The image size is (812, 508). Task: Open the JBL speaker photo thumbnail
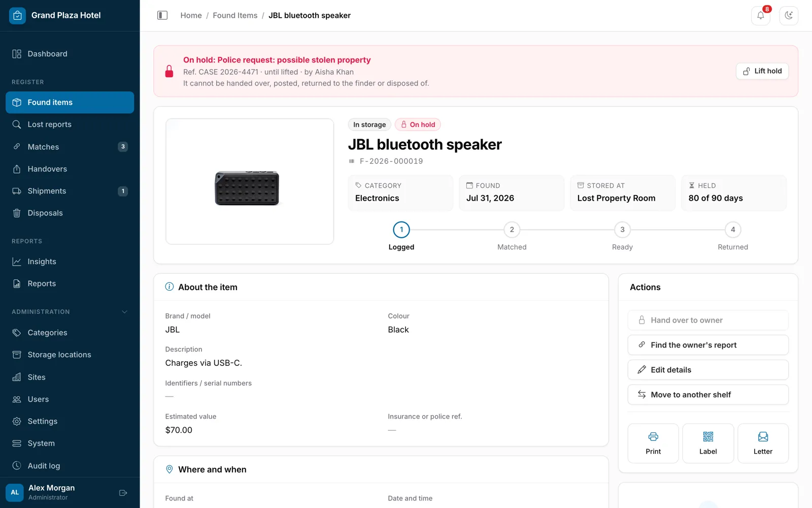tap(250, 181)
